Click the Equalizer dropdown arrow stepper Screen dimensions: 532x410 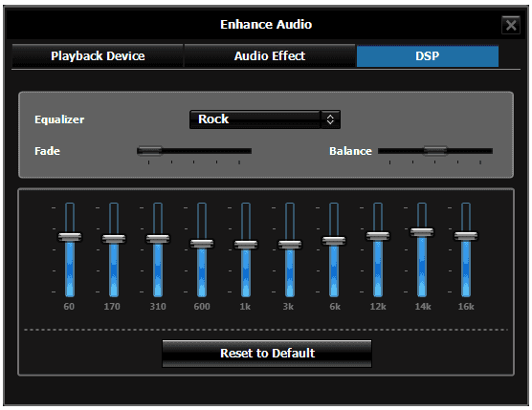[x=330, y=119]
